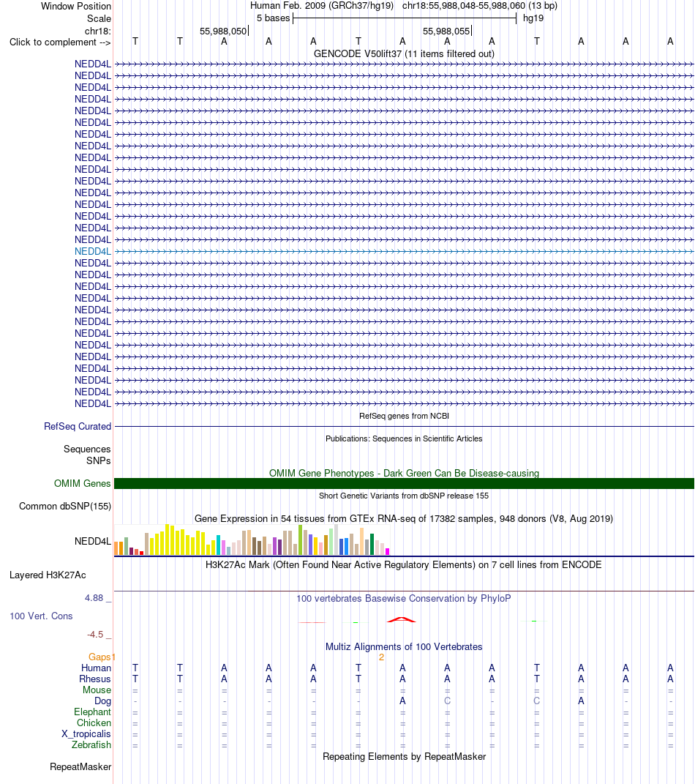Click the 'Rhesus' alignment row label

95,679
